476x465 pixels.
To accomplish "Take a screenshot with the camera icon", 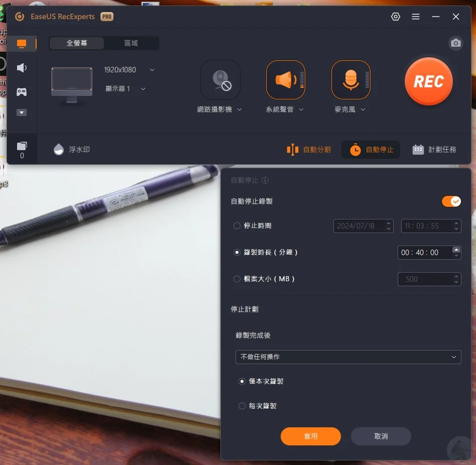I will pos(455,43).
